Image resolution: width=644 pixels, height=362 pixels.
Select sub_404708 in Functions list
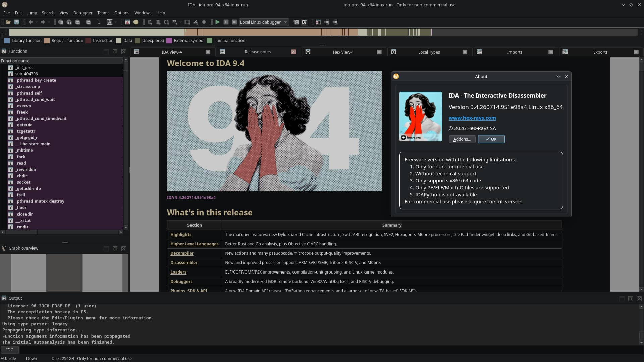pyautogui.click(x=66, y=74)
